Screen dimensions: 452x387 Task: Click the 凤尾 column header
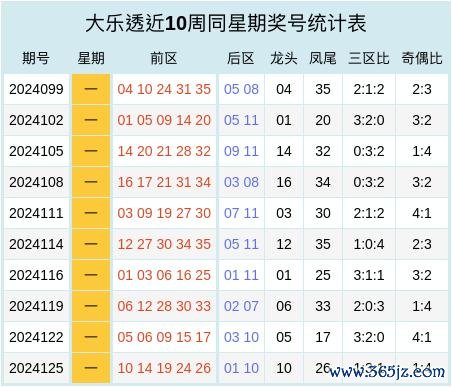(323, 58)
